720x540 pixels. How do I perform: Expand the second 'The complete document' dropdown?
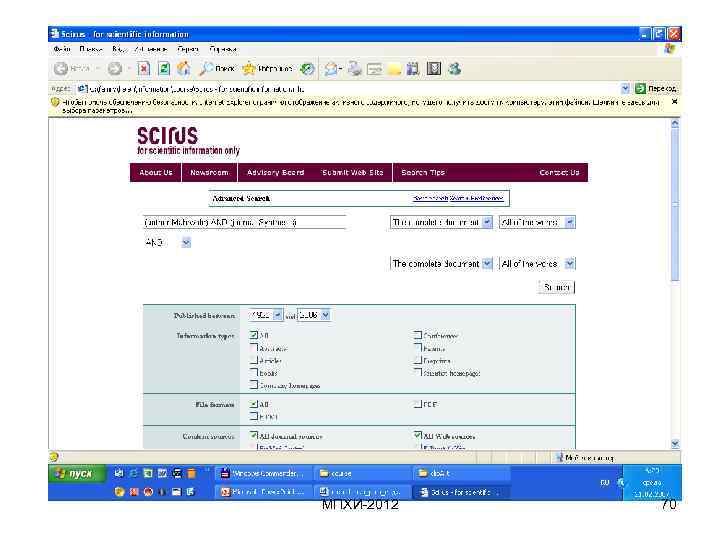coord(487,264)
